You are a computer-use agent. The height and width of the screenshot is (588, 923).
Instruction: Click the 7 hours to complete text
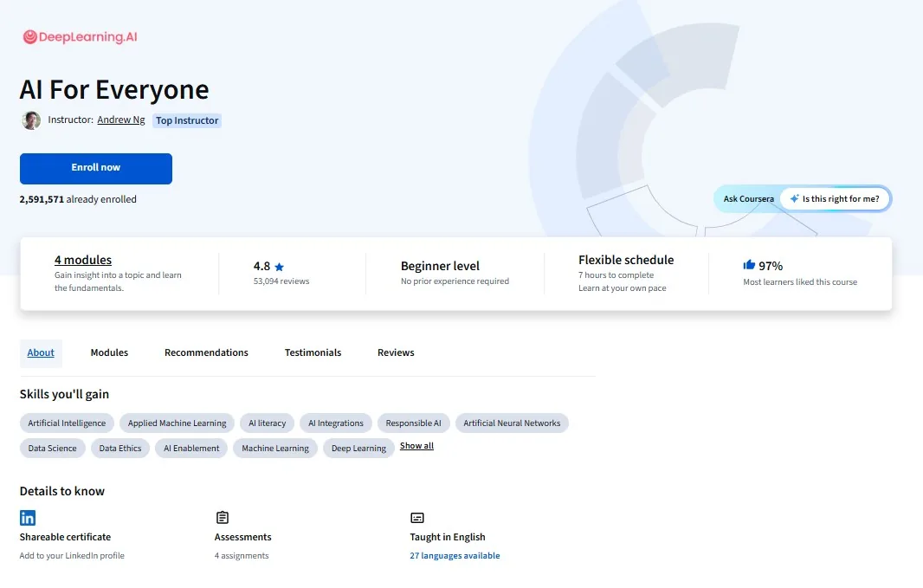616,275
